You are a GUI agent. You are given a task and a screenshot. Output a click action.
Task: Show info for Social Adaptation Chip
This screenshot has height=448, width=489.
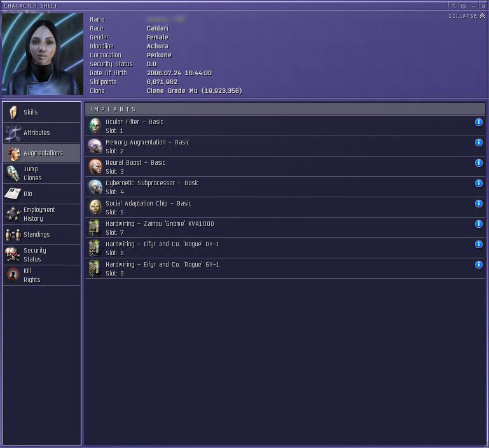pos(478,204)
